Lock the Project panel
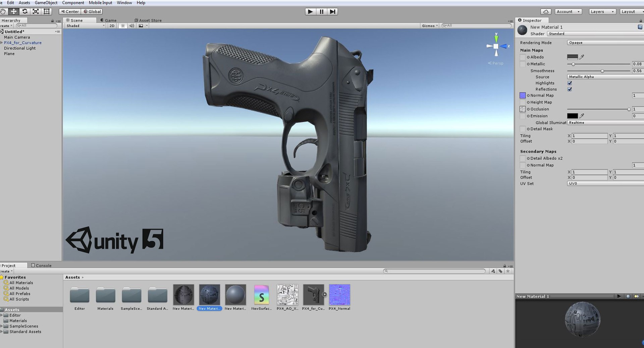Viewport: 644px width, 348px height. (504, 266)
